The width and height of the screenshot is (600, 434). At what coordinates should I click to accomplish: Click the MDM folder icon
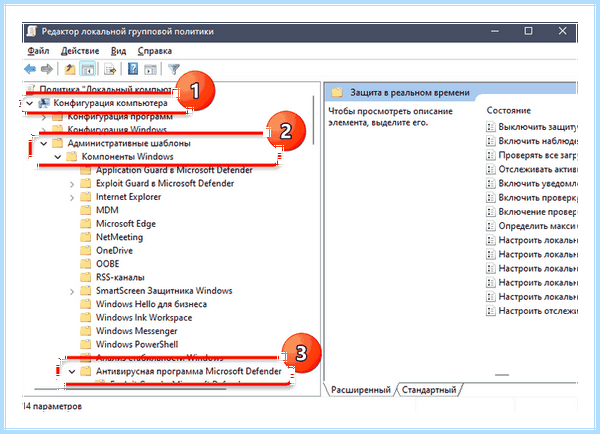point(86,210)
